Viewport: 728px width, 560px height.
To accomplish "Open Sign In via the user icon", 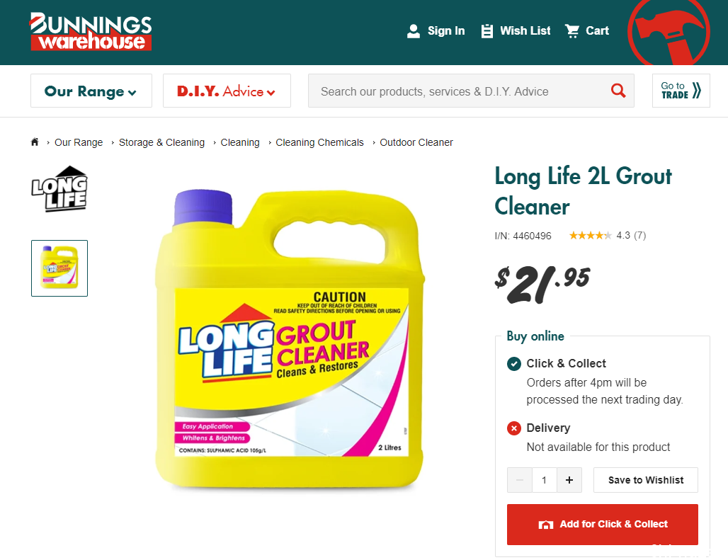I will (413, 31).
